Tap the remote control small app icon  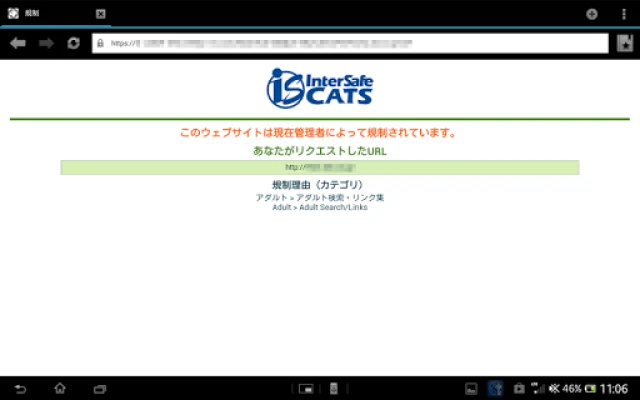(x=334, y=388)
